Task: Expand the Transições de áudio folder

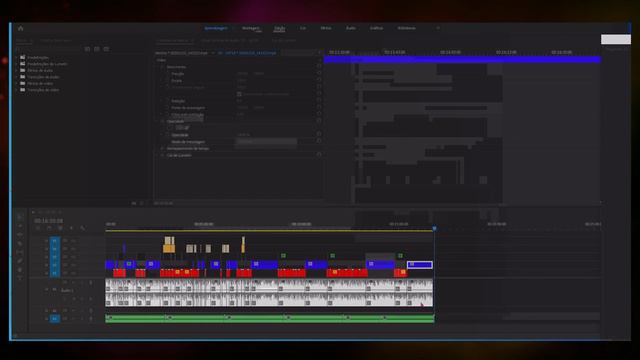Action: click(x=17, y=77)
